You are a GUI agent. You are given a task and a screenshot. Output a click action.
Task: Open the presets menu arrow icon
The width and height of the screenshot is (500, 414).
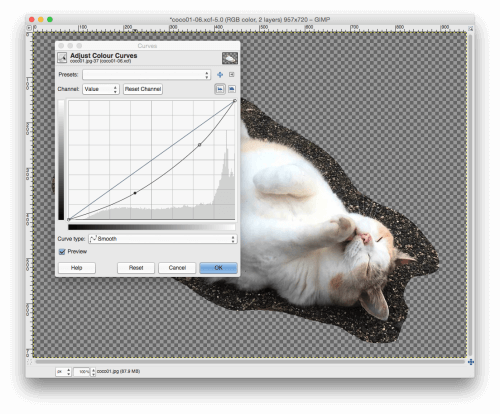232,75
